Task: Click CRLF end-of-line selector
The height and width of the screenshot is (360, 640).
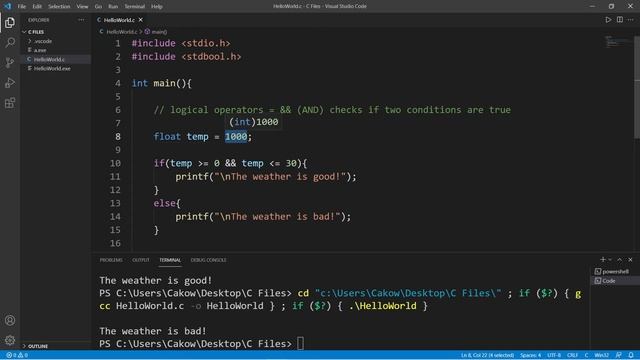Action: click(572, 355)
